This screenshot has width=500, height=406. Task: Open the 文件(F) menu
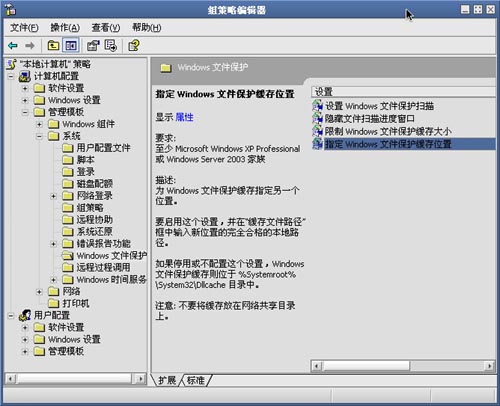(x=24, y=27)
